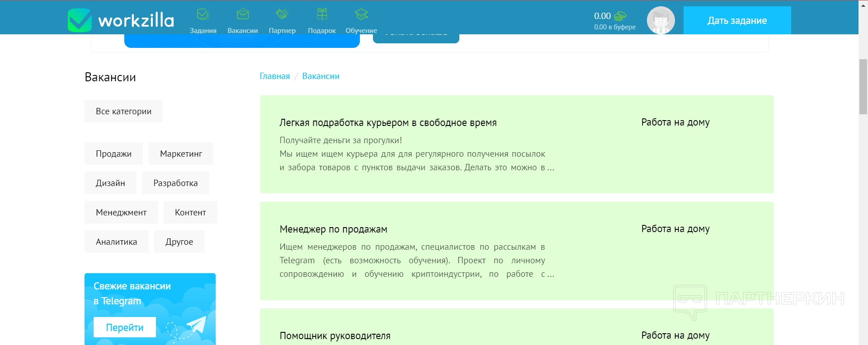Filter vacancies by Маркетинг

(x=181, y=154)
